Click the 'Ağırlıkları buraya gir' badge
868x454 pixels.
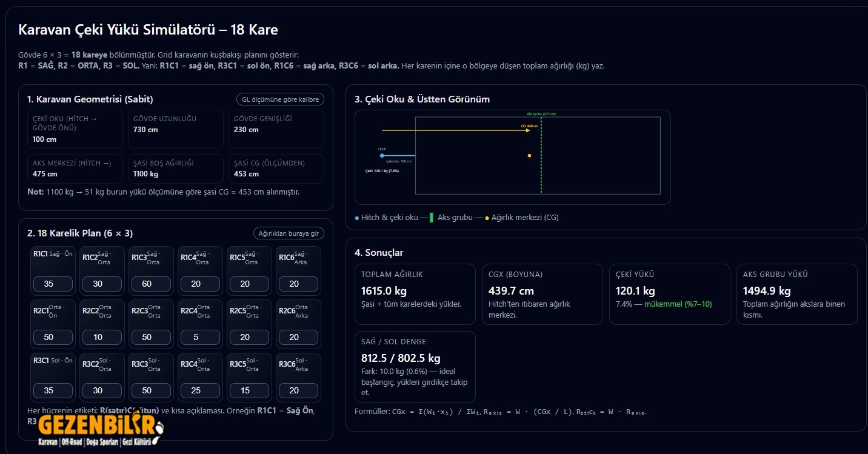click(288, 233)
